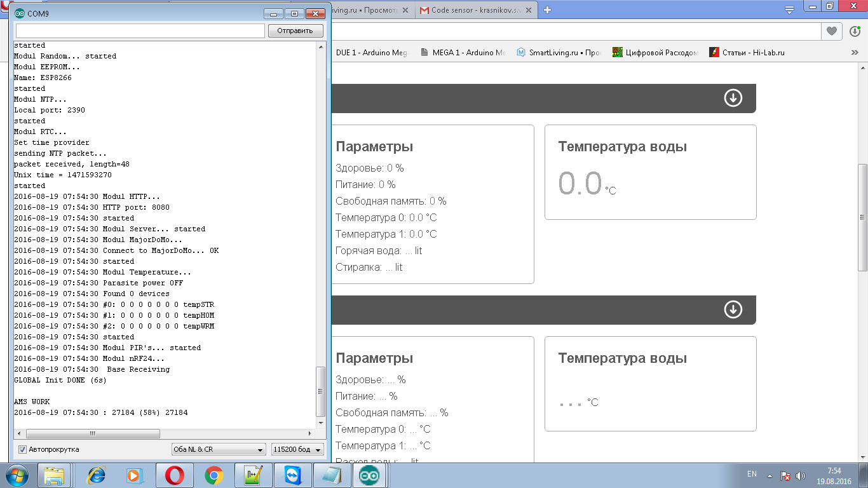Click the EN language indicator
868x488 pixels.
tap(752, 474)
